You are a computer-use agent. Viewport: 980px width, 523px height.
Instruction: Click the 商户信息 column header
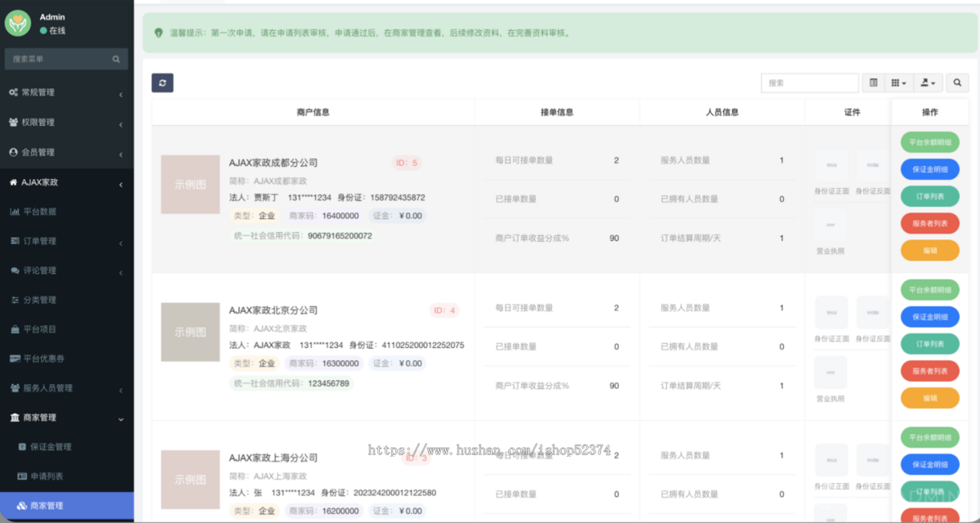point(313,112)
